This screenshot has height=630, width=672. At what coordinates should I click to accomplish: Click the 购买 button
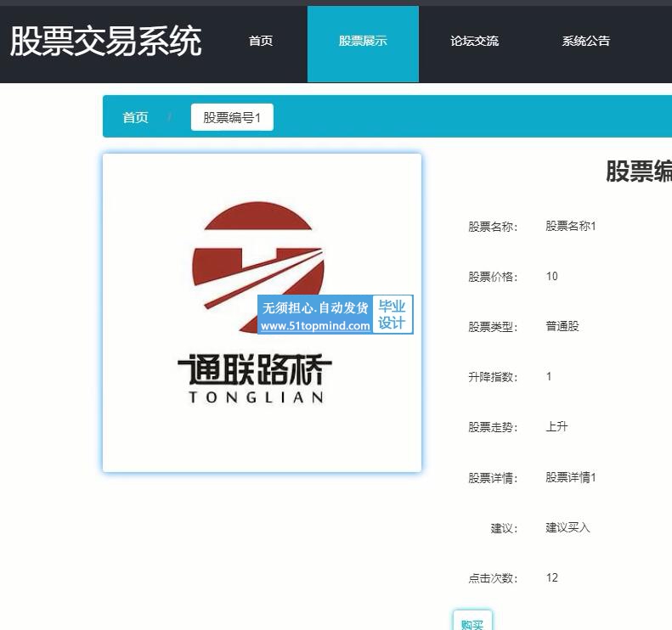pyautogui.click(x=472, y=622)
